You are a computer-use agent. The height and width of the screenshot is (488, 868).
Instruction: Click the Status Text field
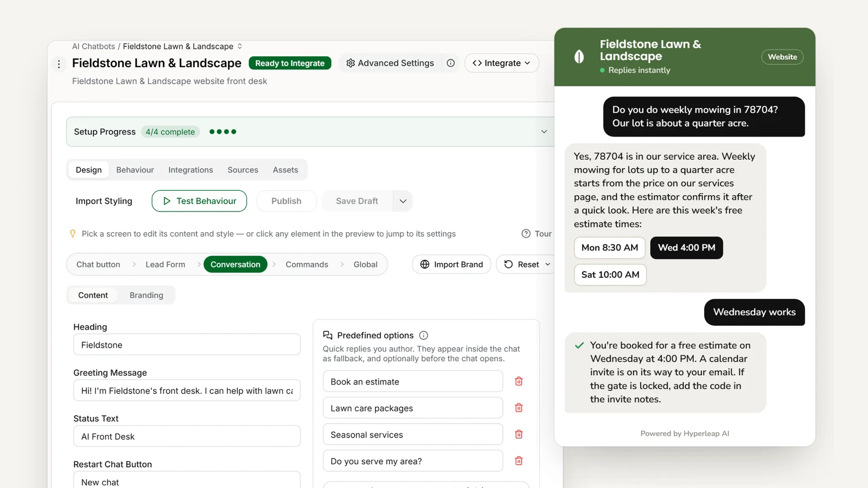187,436
